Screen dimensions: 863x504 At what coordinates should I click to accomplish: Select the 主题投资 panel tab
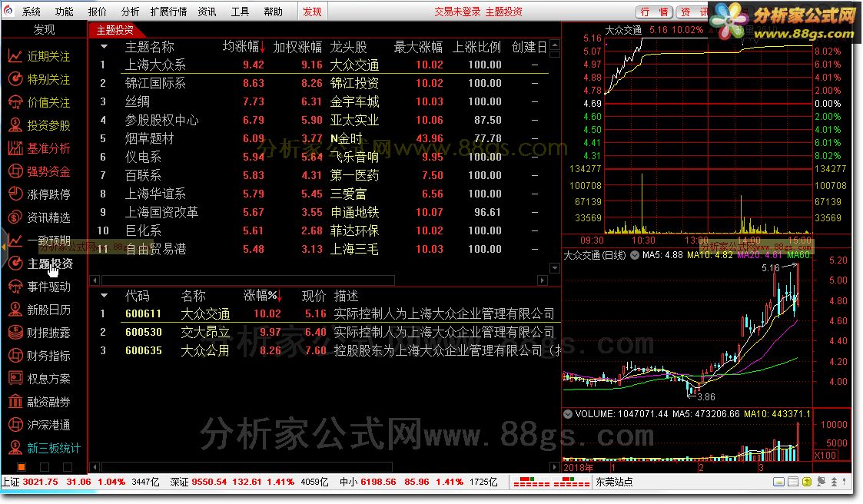115,30
